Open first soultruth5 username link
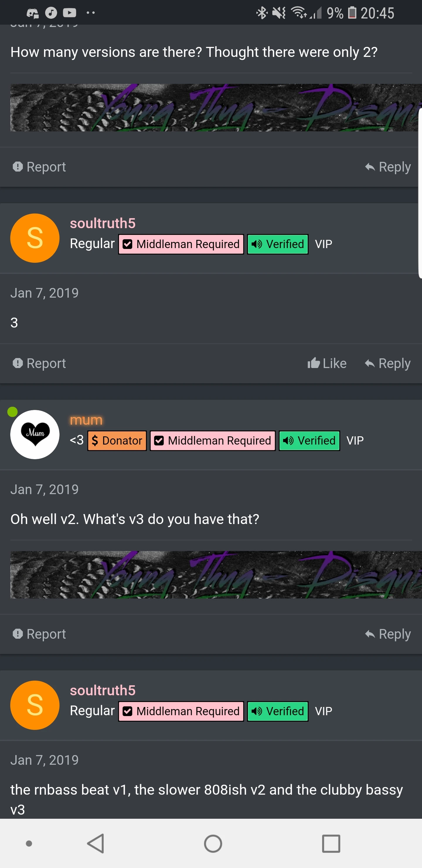 point(103,223)
